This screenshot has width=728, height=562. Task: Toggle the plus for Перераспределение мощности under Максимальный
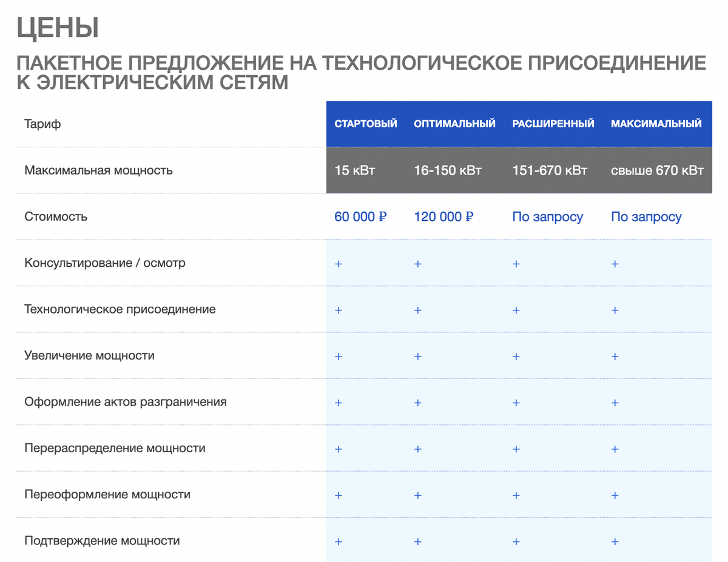click(x=615, y=449)
